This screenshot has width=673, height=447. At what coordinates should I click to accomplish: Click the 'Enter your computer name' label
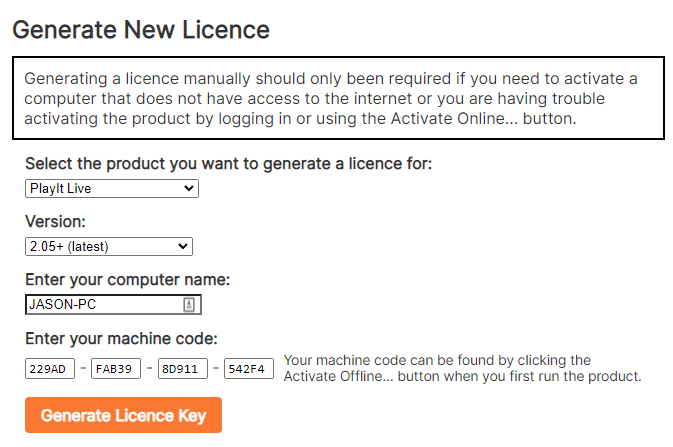[127, 280]
